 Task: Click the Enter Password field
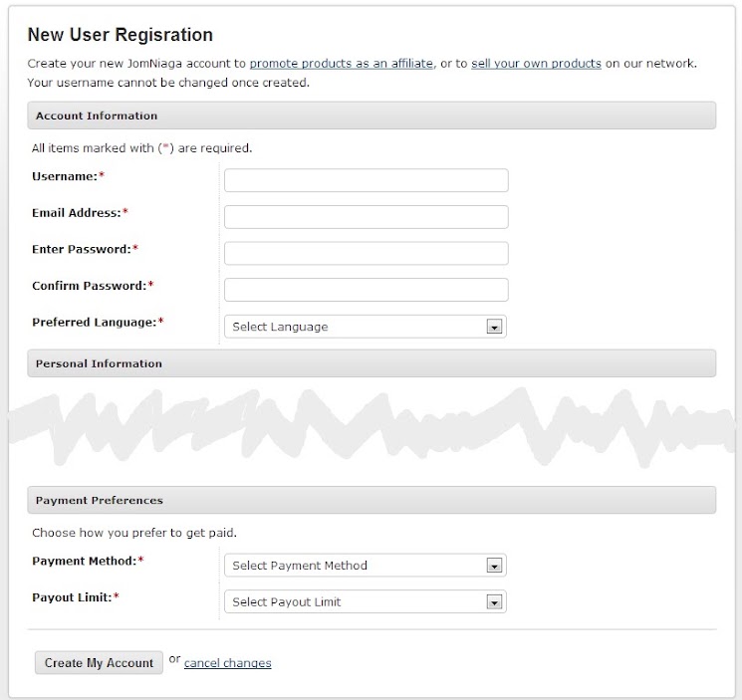click(x=366, y=253)
